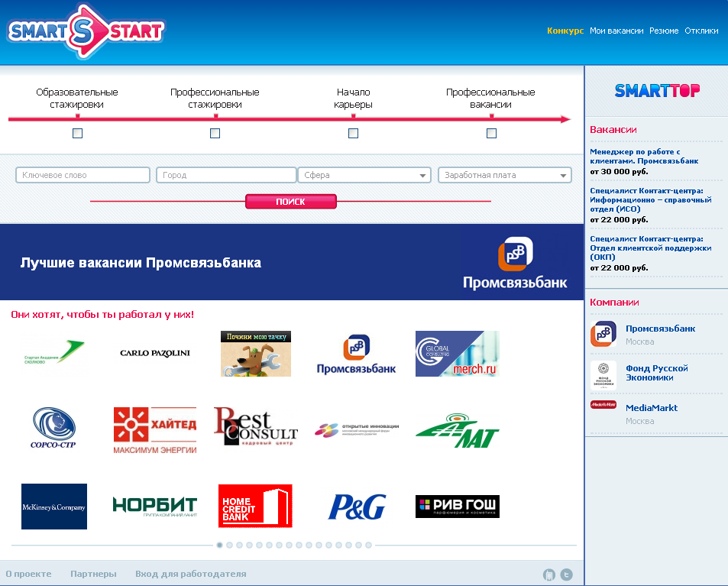728x586 pixels.
Task: Open Промсвязьбанк company link in sidebar
Action: click(660, 329)
